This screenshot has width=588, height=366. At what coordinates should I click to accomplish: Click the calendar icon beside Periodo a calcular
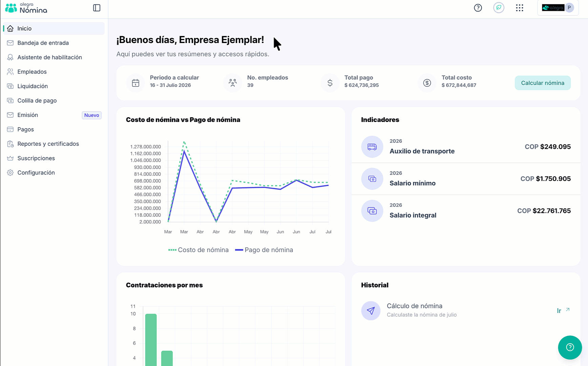(x=136, y=83)
